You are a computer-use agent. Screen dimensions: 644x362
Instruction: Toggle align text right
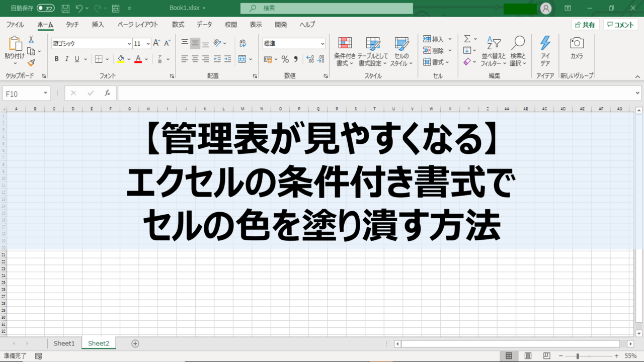[x=205, y=59]
